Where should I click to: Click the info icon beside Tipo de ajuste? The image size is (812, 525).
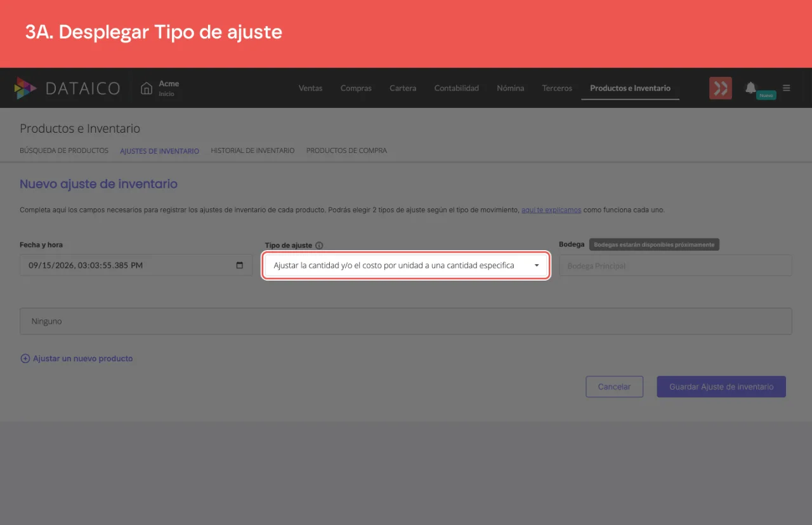pyautogui.click(x=319, y=246)
